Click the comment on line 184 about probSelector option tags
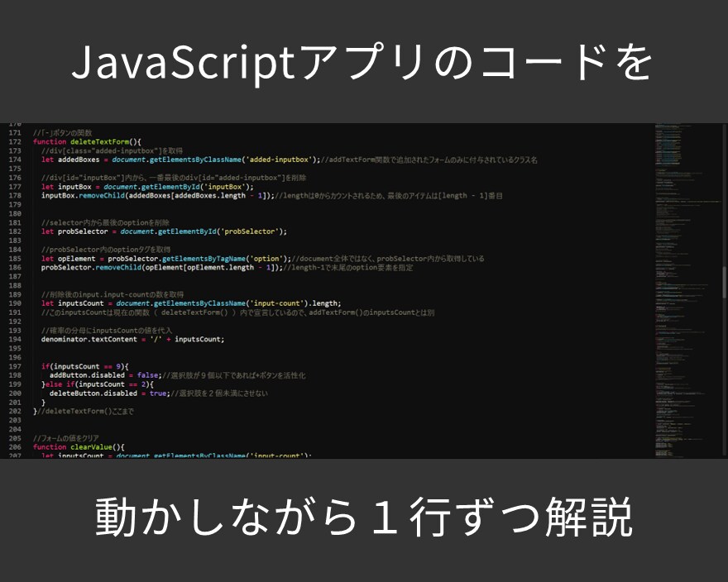The image size is (728, 582). (x=105, y=250)
